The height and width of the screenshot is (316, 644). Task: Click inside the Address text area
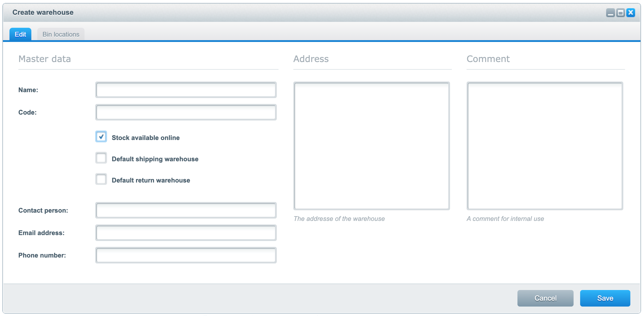click(x=372, y=146)
